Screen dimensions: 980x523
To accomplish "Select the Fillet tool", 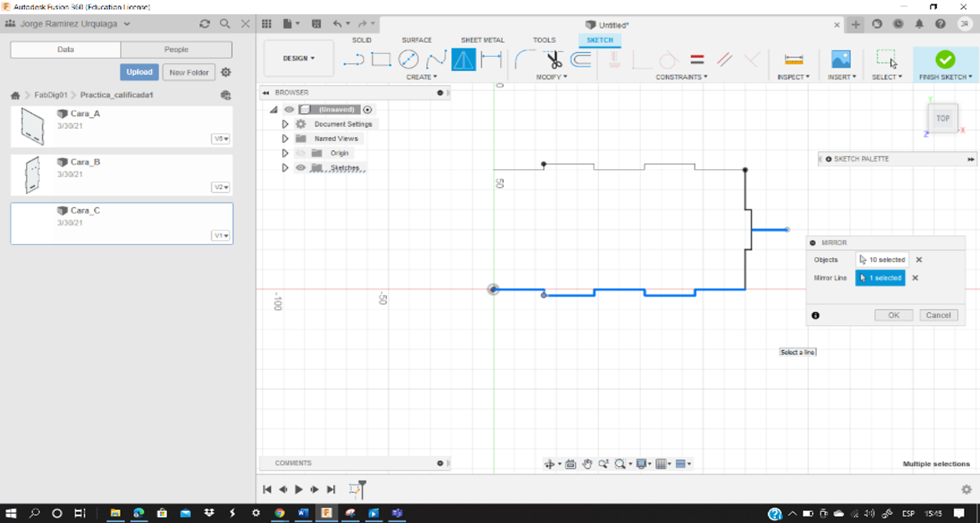I will pos(524,60).
